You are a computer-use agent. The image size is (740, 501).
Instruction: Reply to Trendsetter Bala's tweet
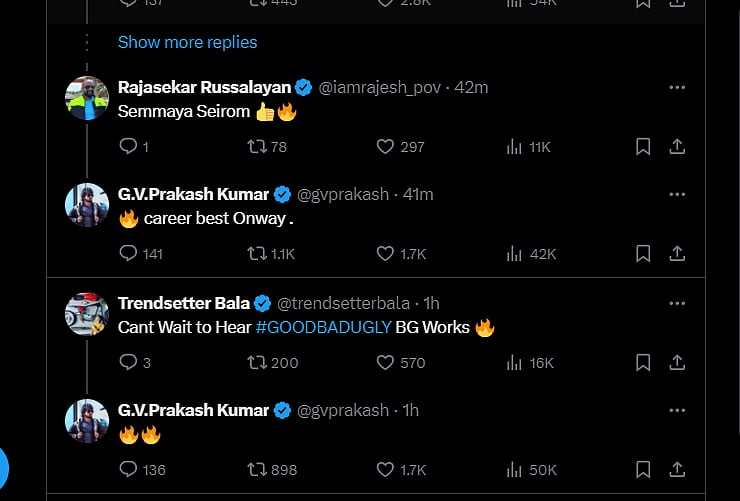[x=128, y=362]
